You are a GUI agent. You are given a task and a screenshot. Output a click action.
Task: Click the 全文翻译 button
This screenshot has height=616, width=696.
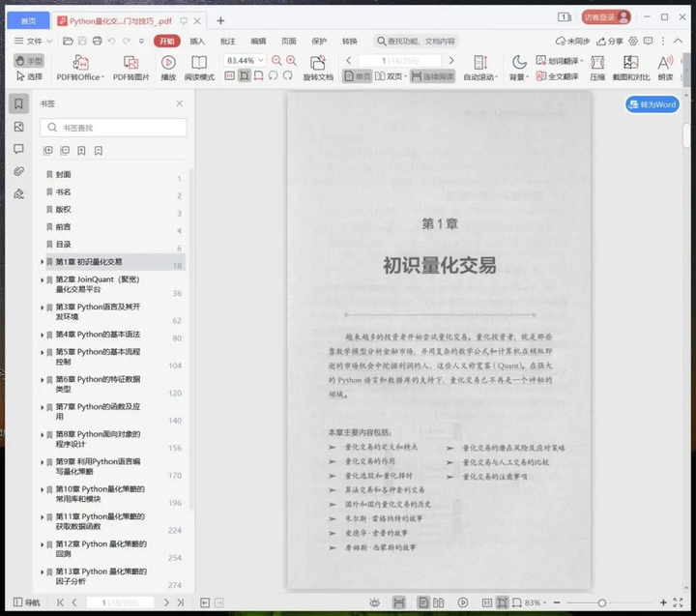click(x=558, y=76)
